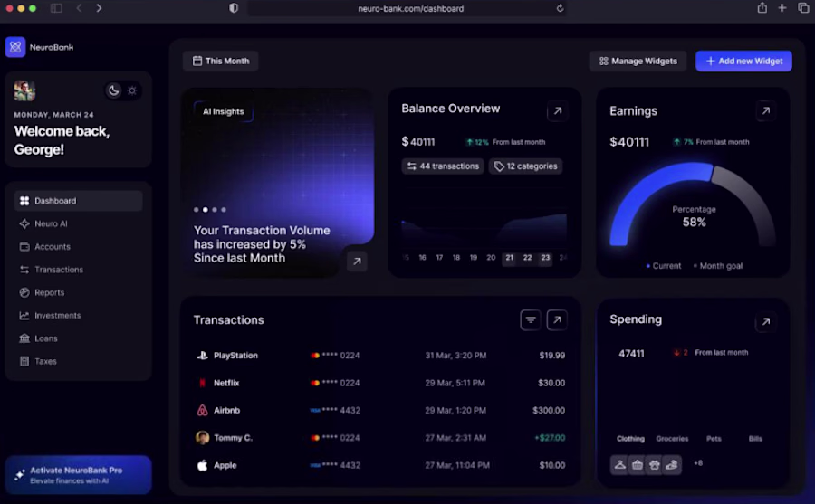Image resolution: width=815 pixels, height=504 pixels.
Task: Click the Activate NeuroBank Pro banner
Action: tap(79, 475)
